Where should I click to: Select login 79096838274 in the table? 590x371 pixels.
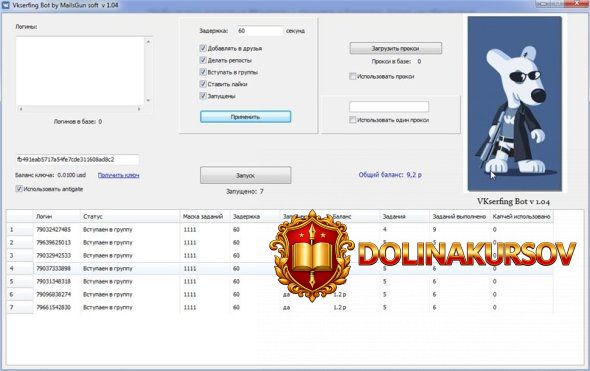53,294
